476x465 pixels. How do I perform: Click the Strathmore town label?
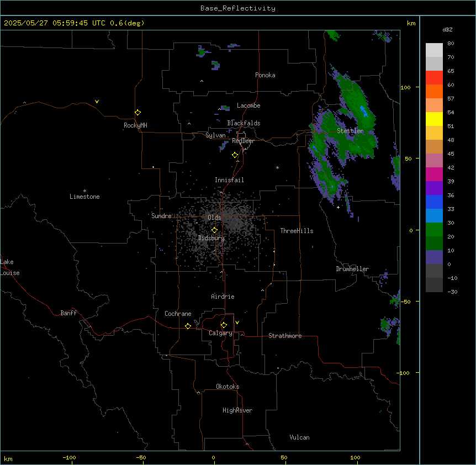point(285,336)
